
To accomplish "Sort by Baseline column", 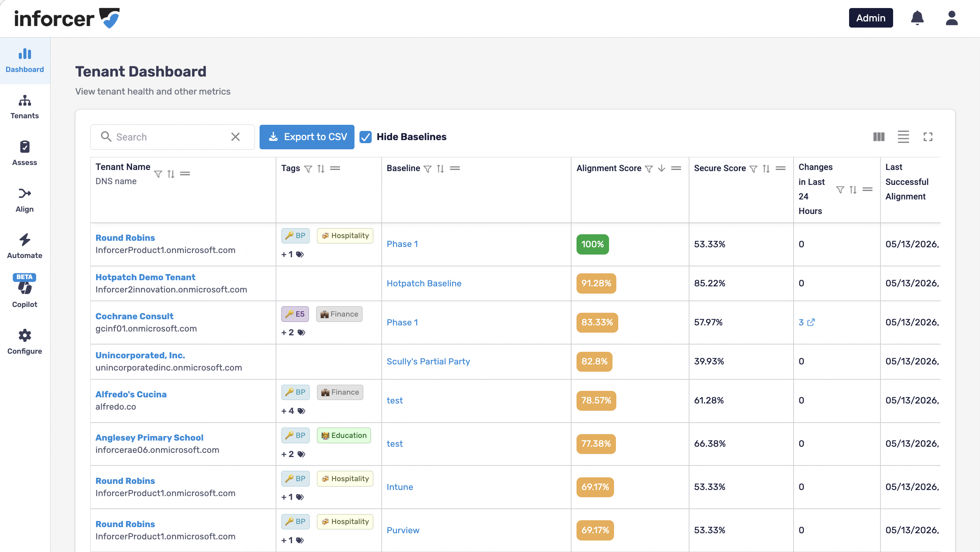I will [x=441, y=169].
